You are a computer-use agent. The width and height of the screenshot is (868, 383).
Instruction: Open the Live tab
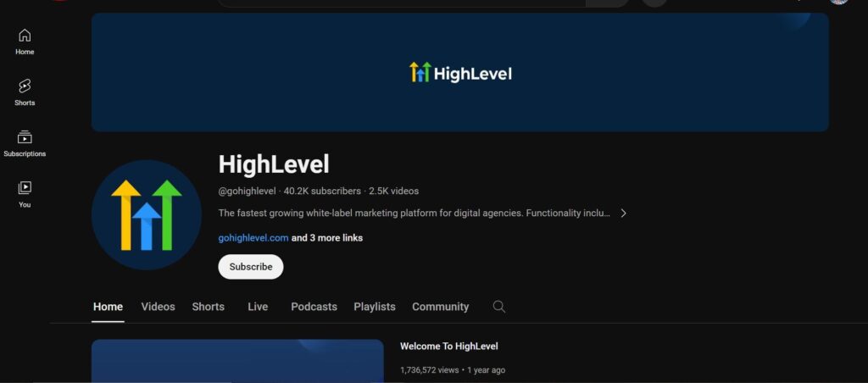(x=258, y=307)
